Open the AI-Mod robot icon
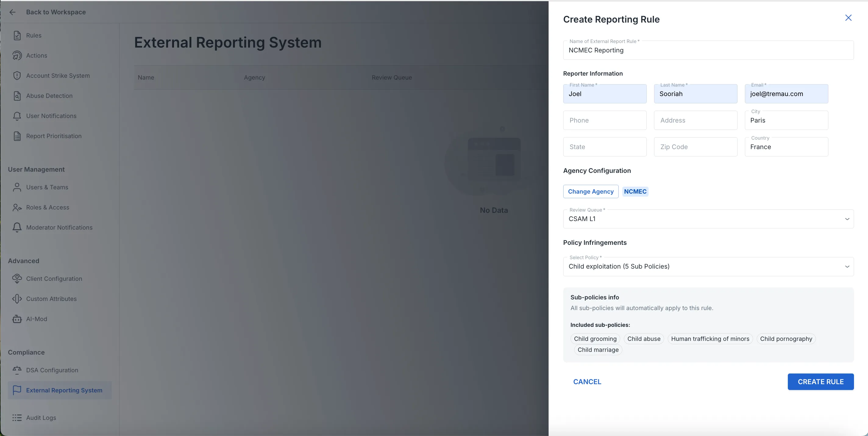Image resolution: width=868 pixels, height=436 pixels. (x=17, y=319)
